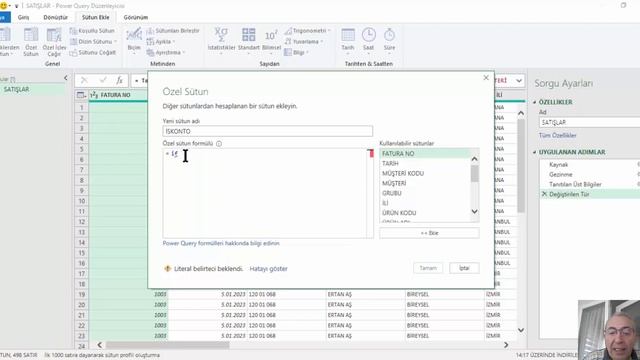
Task: Collapse the UYGULANAN ADIMLAR section
Action: [x=535, y=152]
